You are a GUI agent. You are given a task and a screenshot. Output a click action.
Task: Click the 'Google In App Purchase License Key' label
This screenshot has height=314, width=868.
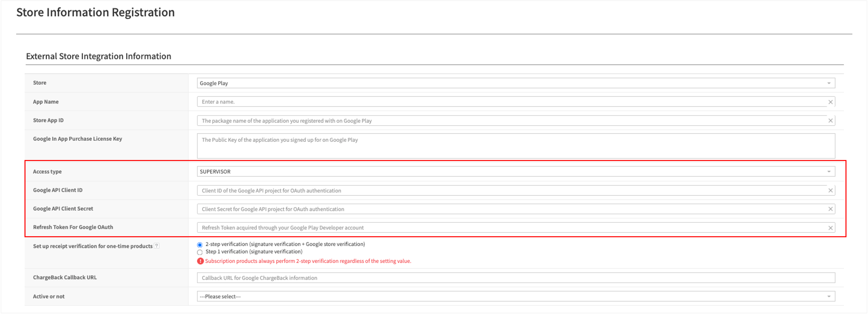77,139
